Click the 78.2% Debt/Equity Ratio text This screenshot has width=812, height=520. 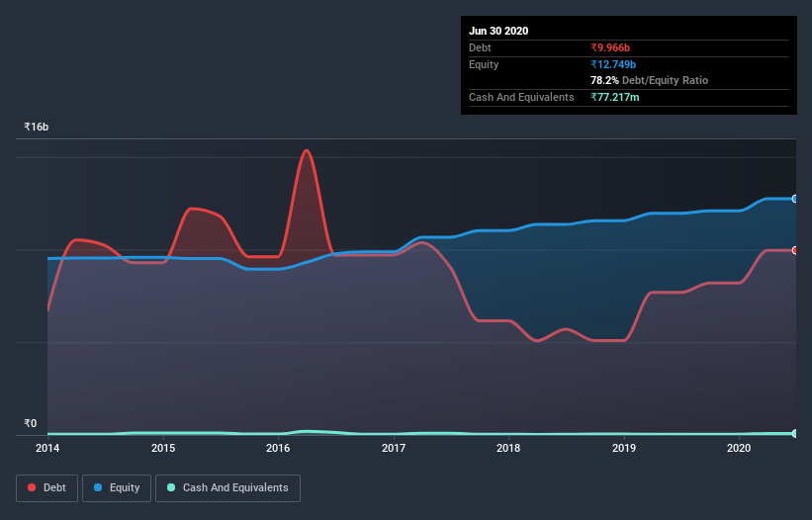click(x=650, y=80)
